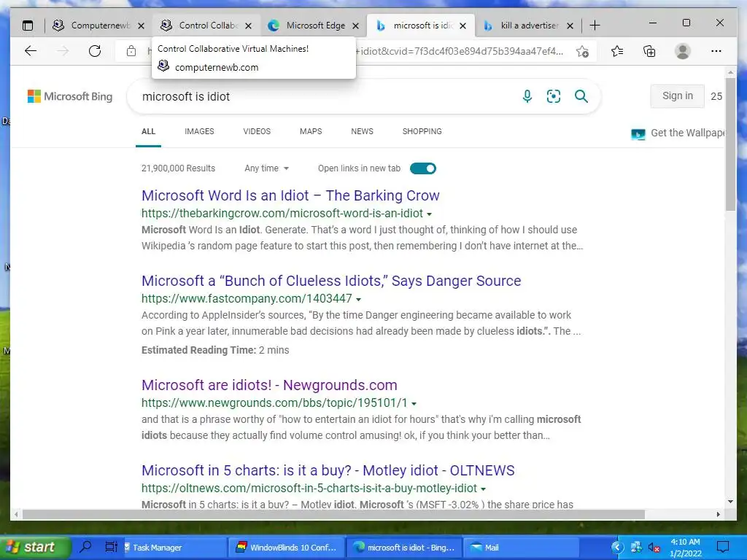
Task: Click the Task View taskbar icon
Action: pyautogui.click(x=111, y=547)
